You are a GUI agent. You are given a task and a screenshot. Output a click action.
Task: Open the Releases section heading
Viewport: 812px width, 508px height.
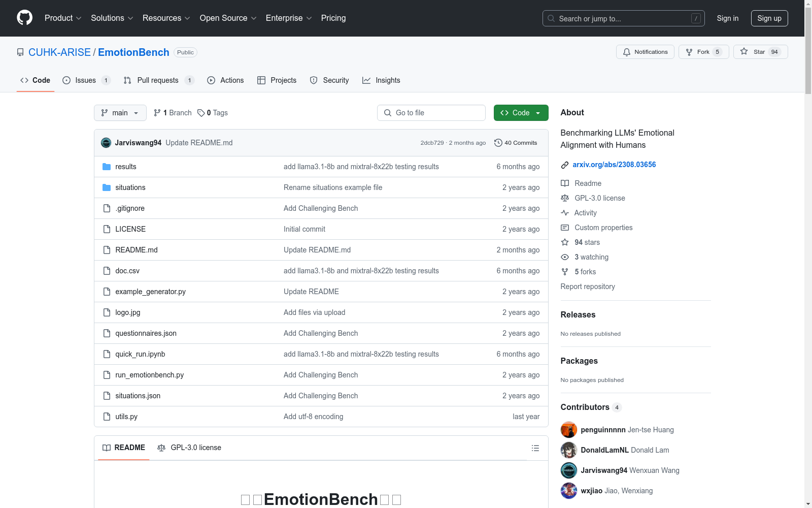click(x=578, y=314)
